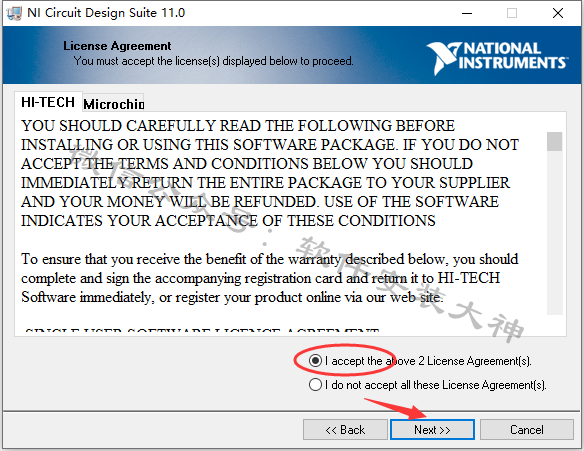Select the HI-TECH license tab

pyautogui.click(x=48, y=102)
